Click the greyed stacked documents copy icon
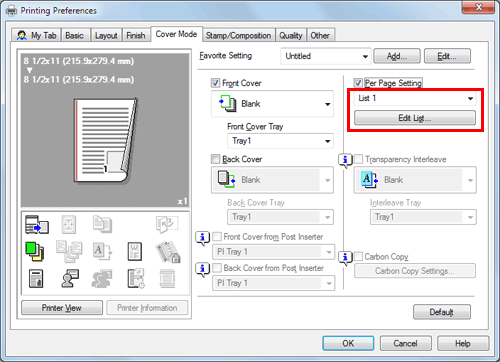 point(102,223)
